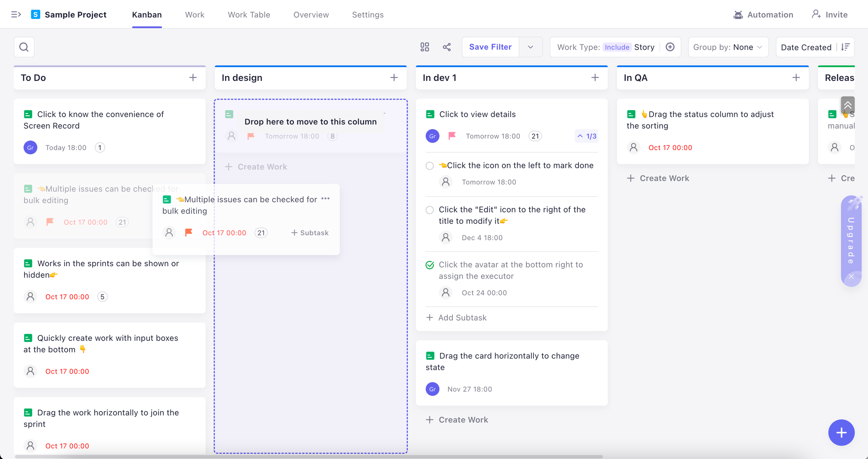The height and width of the screenshot is (459, 868).
Task: Click the horizontal scrollbar at the bottom
Action: tap(309, 456)
